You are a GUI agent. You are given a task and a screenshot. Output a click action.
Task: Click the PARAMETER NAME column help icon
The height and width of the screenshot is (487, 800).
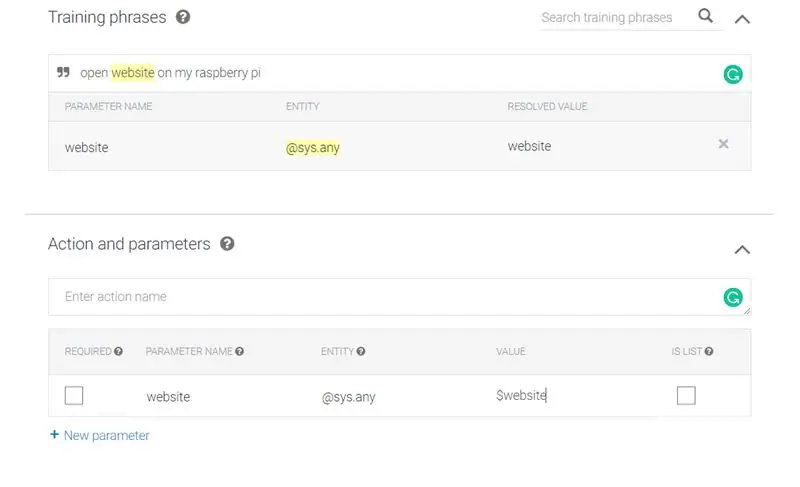coord(239,351)
